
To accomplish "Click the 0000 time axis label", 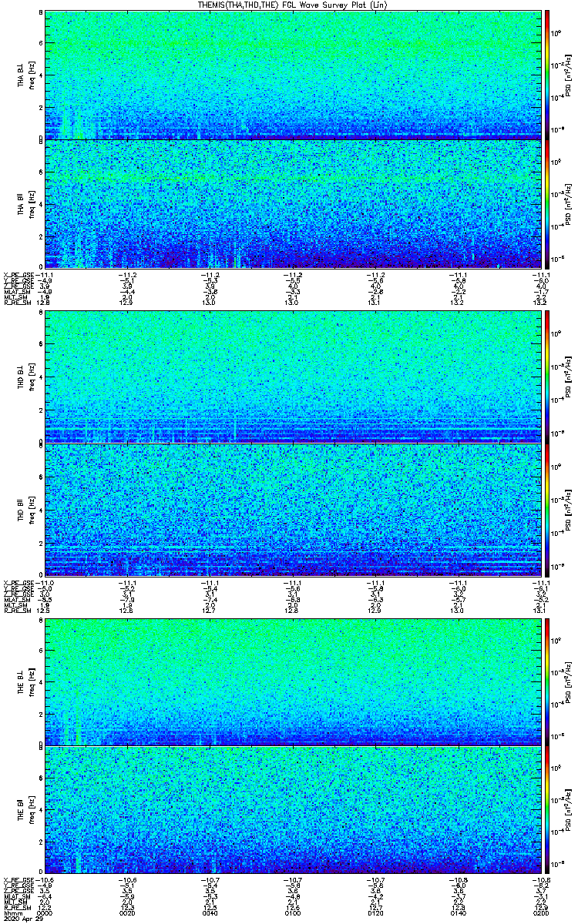I will [x=45, y=912].
